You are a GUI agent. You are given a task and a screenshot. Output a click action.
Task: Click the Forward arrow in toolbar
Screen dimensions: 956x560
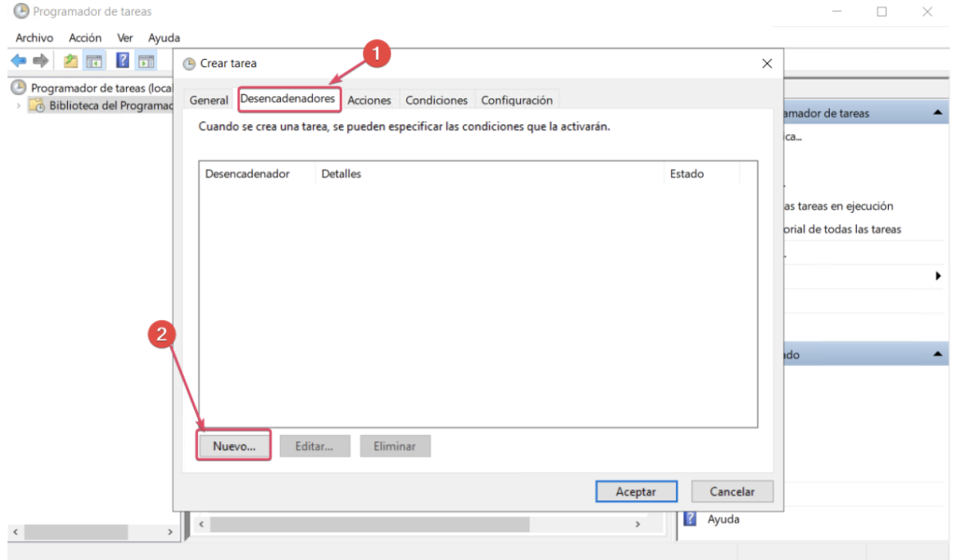pyautogui.click(x=40, y=61)
